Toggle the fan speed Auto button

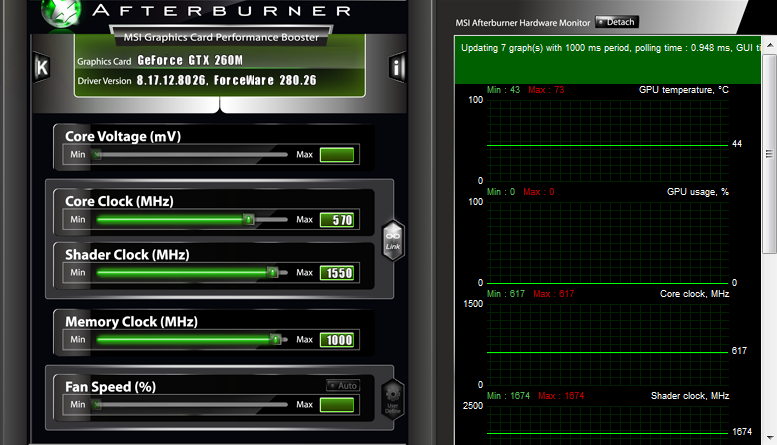(x=343, y=386)
